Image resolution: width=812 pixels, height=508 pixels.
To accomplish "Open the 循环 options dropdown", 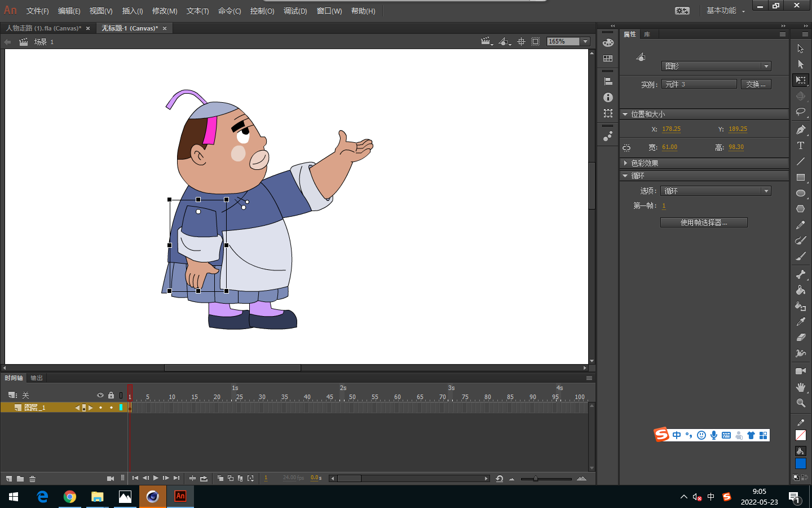I will point(715,191).
